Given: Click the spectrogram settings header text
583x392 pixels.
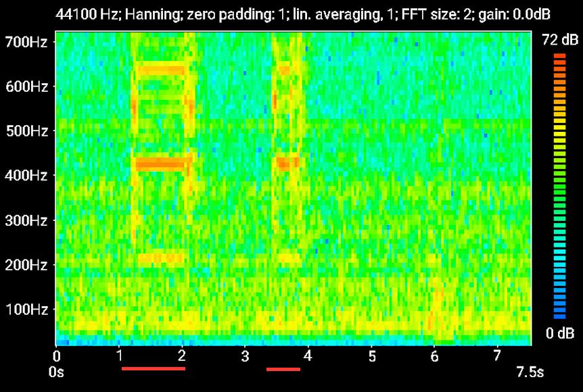Looking at the screenshot, I should pyautogui.click(x=302, y=14).
